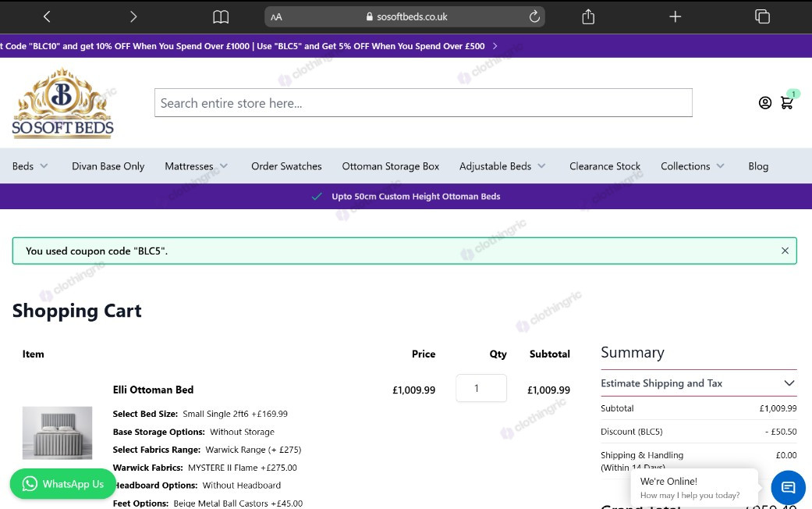Viewport: 812px width, 509px height.
Task: Show all tabs overview icon
Action: click(762, 16)
